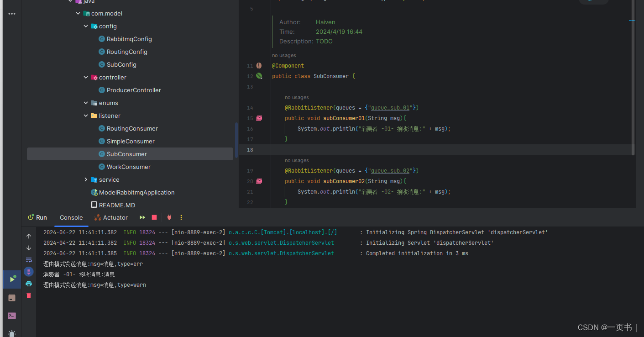Collapse the listener folder
Image resolution: width=644 pixels, height=337 pixels.
tap(86, 116)
